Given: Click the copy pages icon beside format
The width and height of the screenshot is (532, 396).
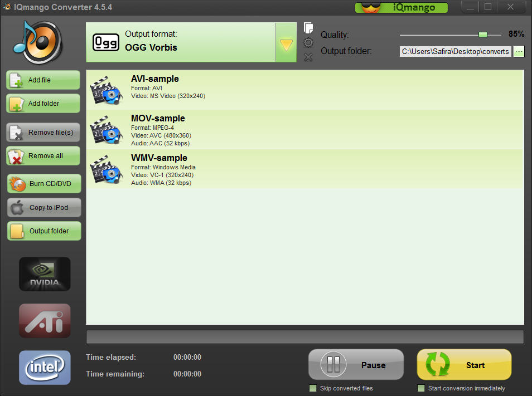Looking at the screenshot, I should [308, 28].
